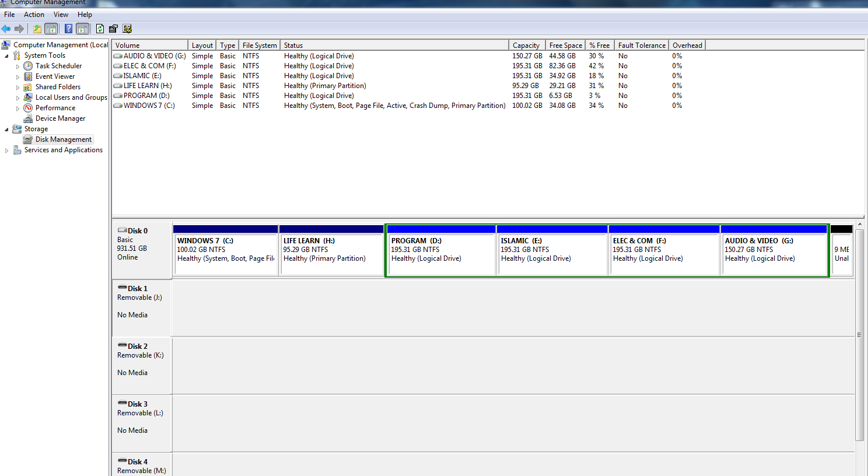Click the Disk 0 drive icon
868x476 pixels.
pyautogui.click(x=123, y=230)
